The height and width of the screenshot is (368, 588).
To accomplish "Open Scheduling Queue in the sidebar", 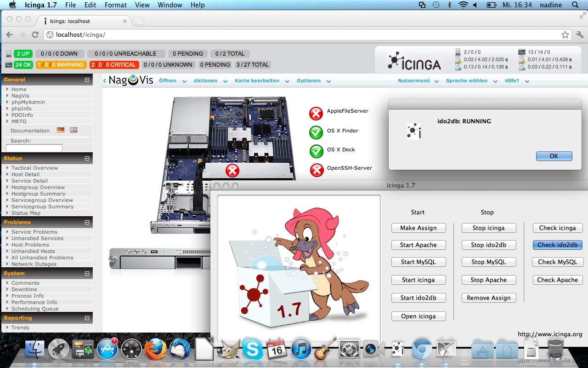I will pyautogui.click(x=35, y=309).
